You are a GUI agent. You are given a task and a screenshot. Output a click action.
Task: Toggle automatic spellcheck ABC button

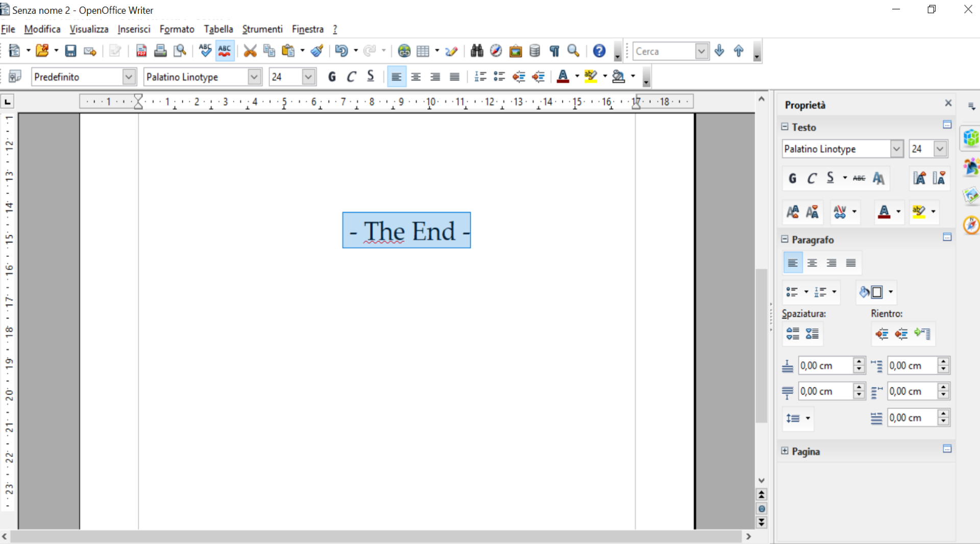click(x=225, y=51)
